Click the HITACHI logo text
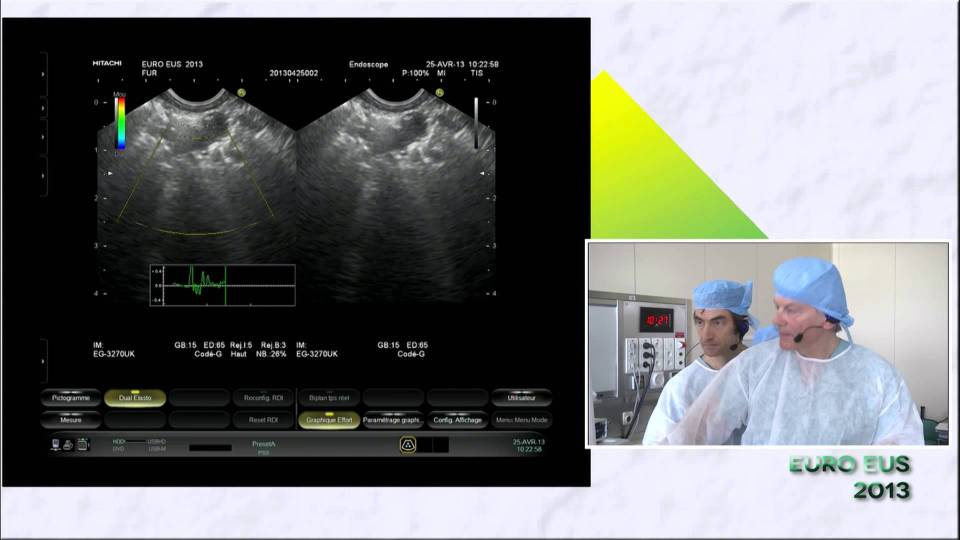960x540 pixels. tap(107, 63)
